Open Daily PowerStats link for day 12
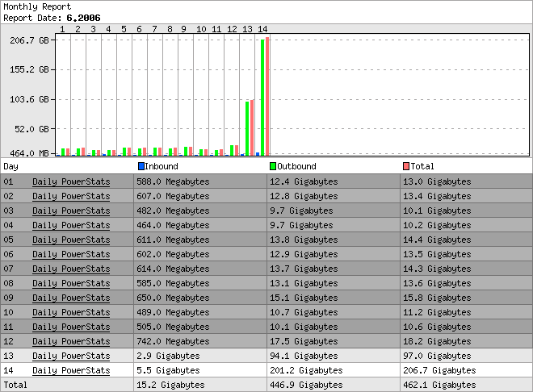Screen dimensions: 533x392 pyautogui.click(x=71, y=341)
